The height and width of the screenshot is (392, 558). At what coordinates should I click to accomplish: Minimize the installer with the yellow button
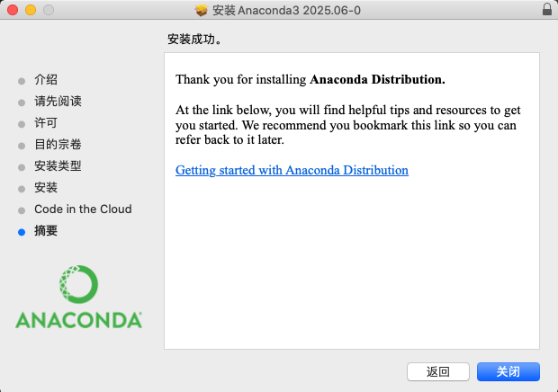[x=30, y=10]
